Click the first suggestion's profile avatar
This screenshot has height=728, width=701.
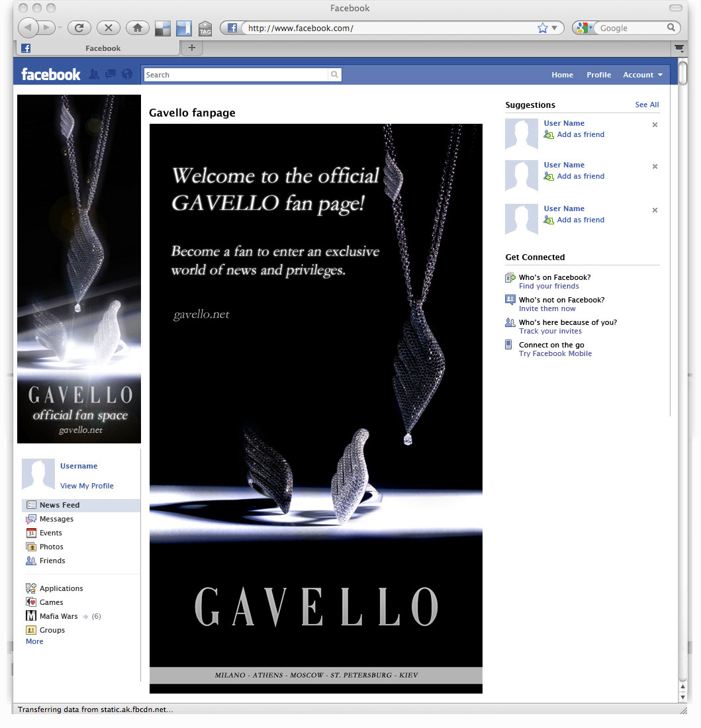pyautogui.click(x=522, y=134)
